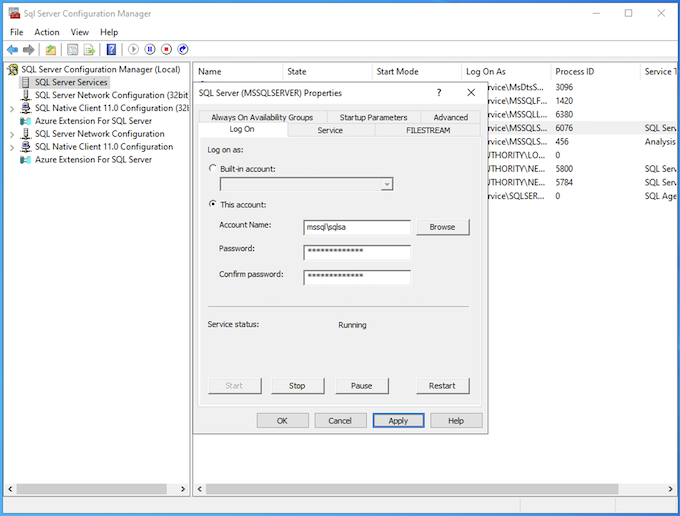Click the SQL Server Configuration Manager root icon
Viewport: 680px width, 516px height.
click(x=13, y=69)
